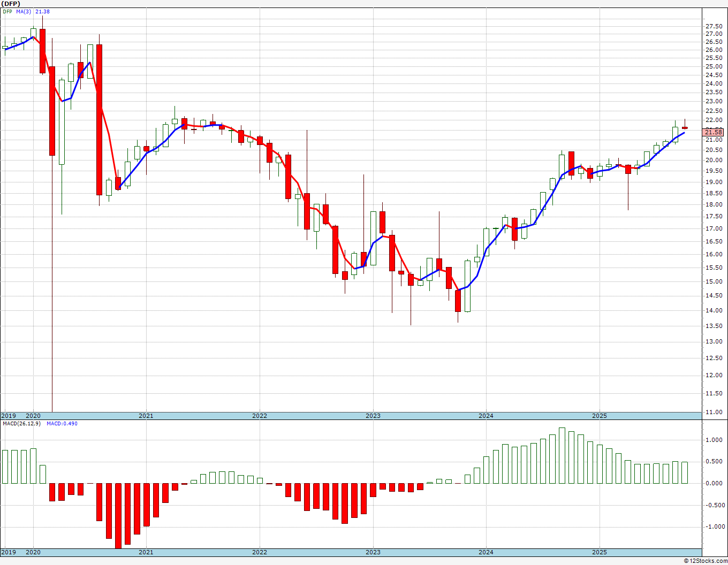Image resolution: width=728 pixels, height=565 pixels.
Task: Select the MACD:0.490 value label
Action: tap(62, 424)
